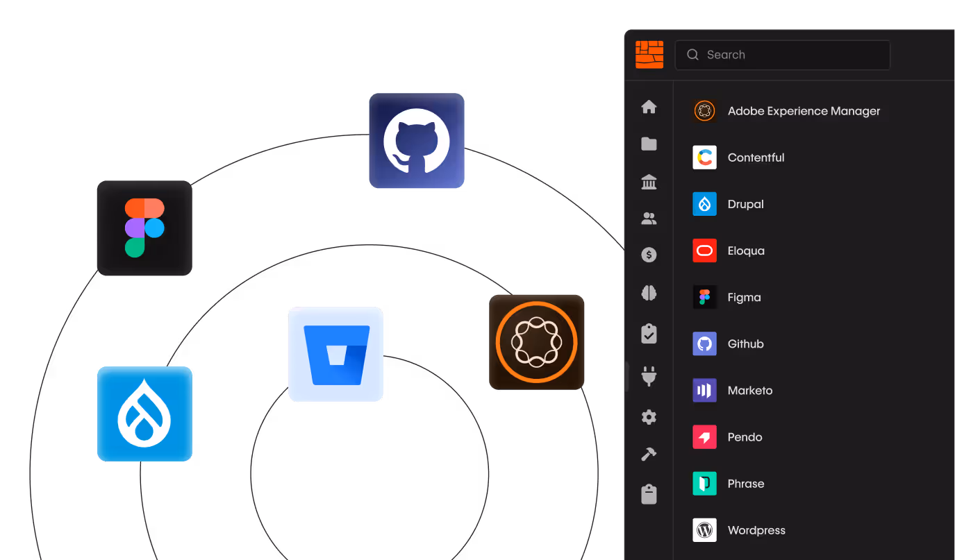Screen dimensions: 955x560
Task: Click the Contentful list icon
Action: [x=704, y=158]
